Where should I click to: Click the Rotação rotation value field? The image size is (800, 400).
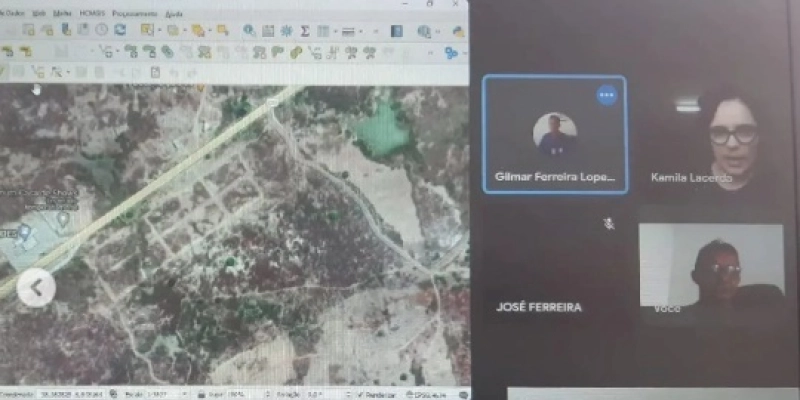(x=327, y=395)
